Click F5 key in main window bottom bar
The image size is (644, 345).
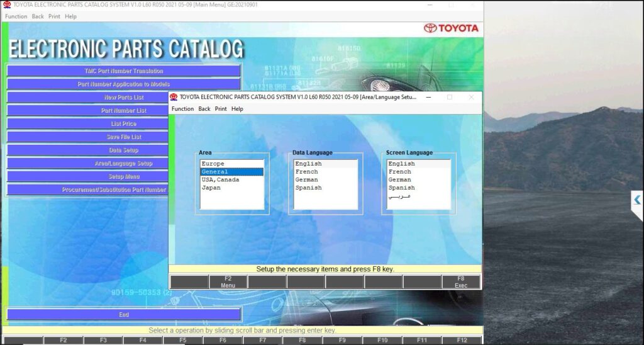182,341
